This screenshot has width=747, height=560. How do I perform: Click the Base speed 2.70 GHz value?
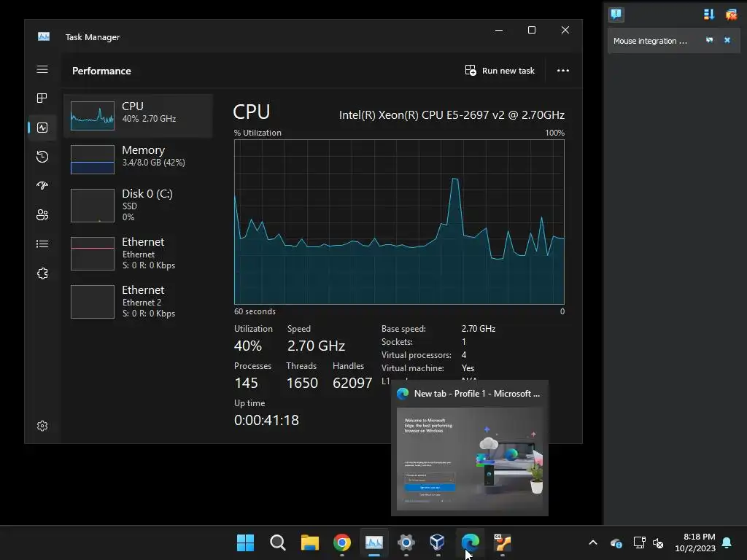[479, 329]
